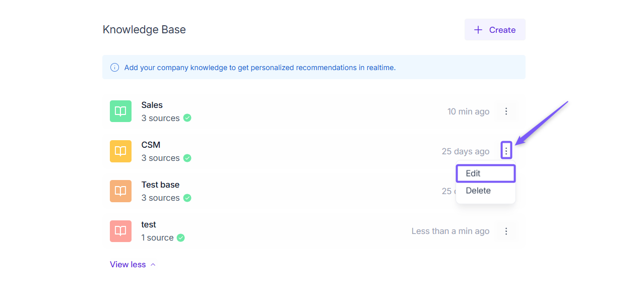Collapse the list with View less
Viewport: 644px width, 295px height.
point(133,265)
